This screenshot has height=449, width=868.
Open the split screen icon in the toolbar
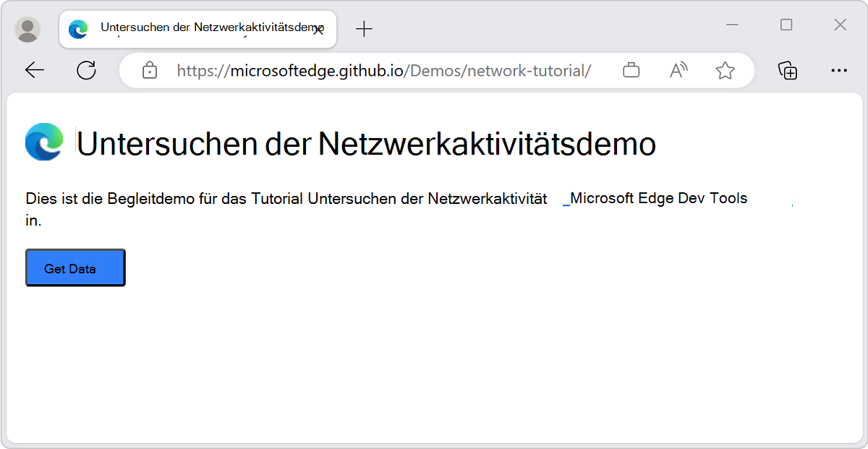click(631, 70)
